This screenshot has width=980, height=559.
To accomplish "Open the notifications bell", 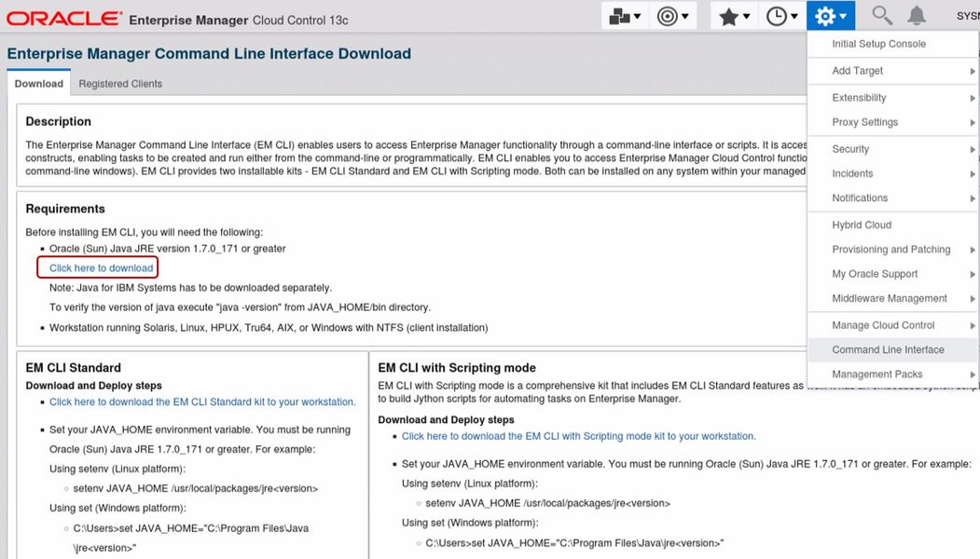I will 917,15.
